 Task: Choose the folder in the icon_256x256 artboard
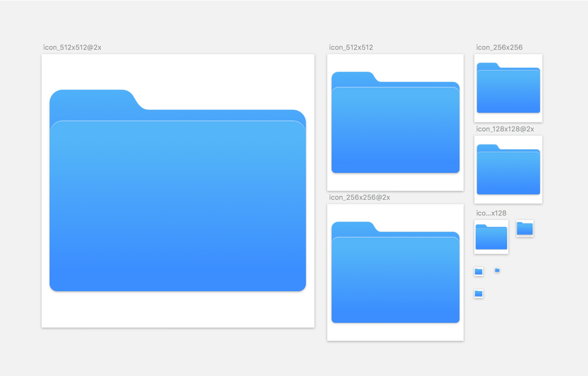(508, 88)
